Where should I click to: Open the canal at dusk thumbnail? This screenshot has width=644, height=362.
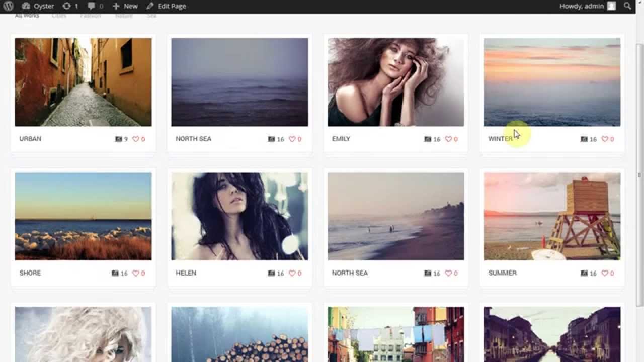552,334
